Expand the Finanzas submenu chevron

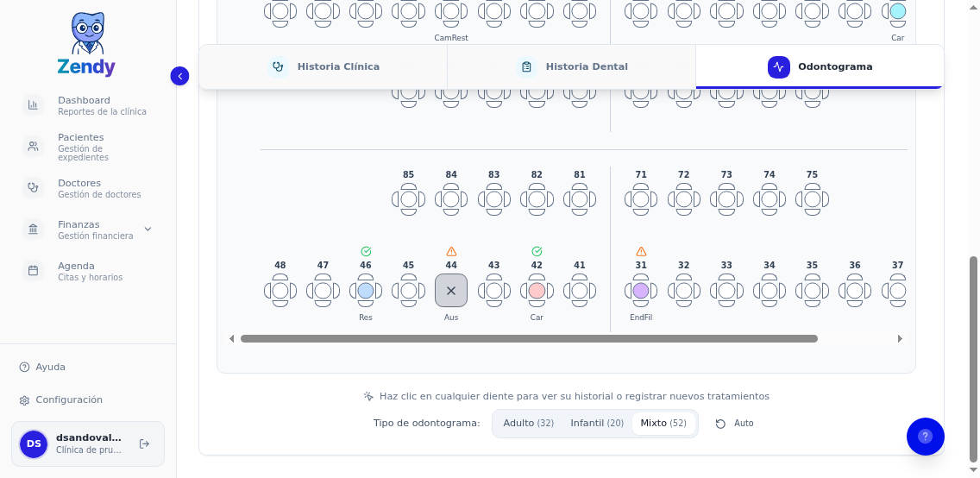click(148, 230)
